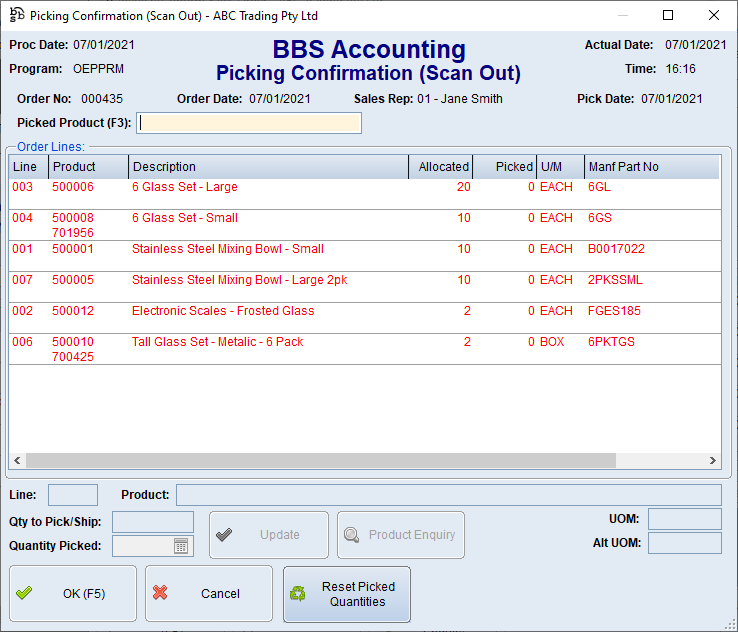738x632 pixels.
Task: Click the application icon in title bar
Action: point(16,16)
